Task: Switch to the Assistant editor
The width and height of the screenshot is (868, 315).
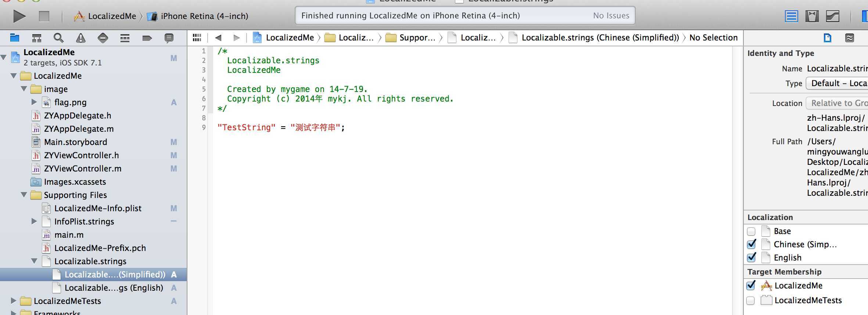Action: point(812,16)
